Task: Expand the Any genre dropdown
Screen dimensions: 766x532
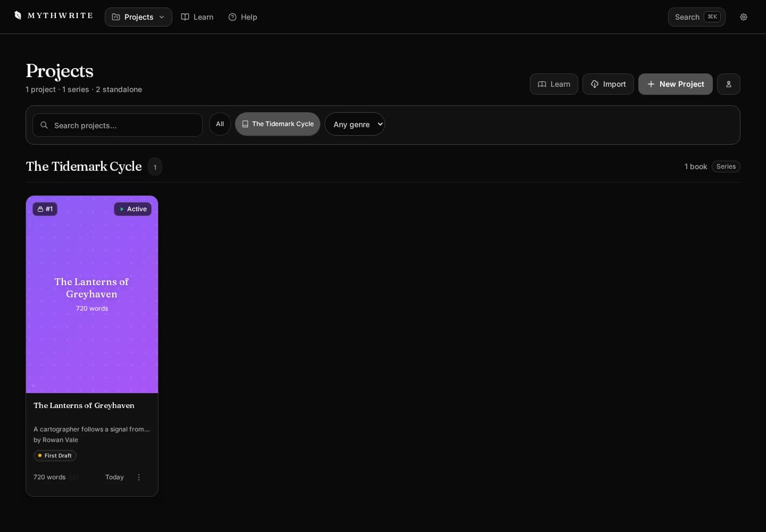Action: pyautogui.click(x=355, y=124)
